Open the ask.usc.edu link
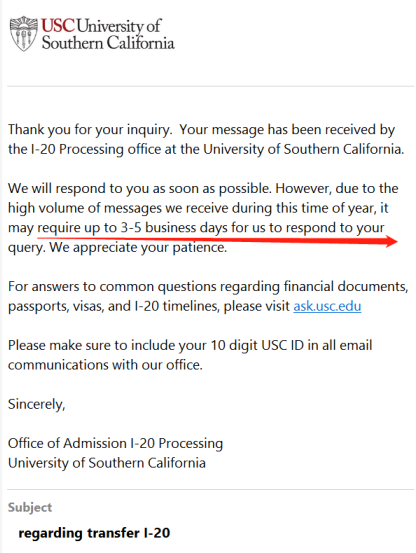 tap(327, 306)
